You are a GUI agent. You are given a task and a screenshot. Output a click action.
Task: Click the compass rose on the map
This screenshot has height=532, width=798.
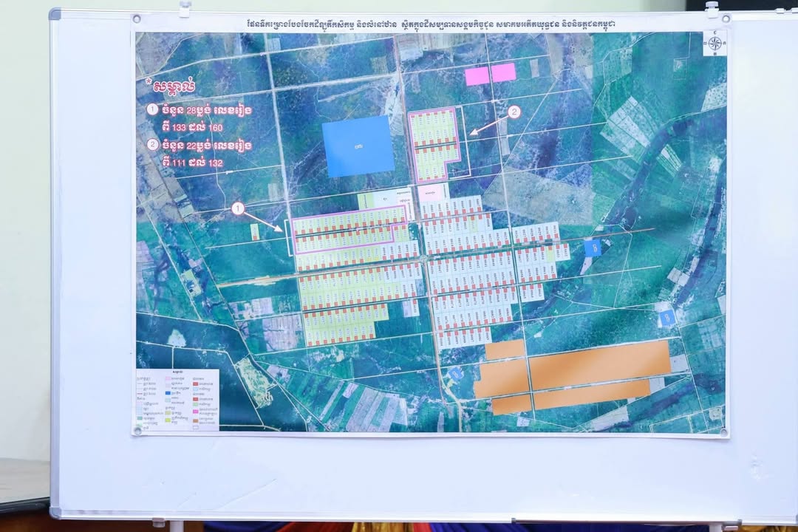pos(715,43)
